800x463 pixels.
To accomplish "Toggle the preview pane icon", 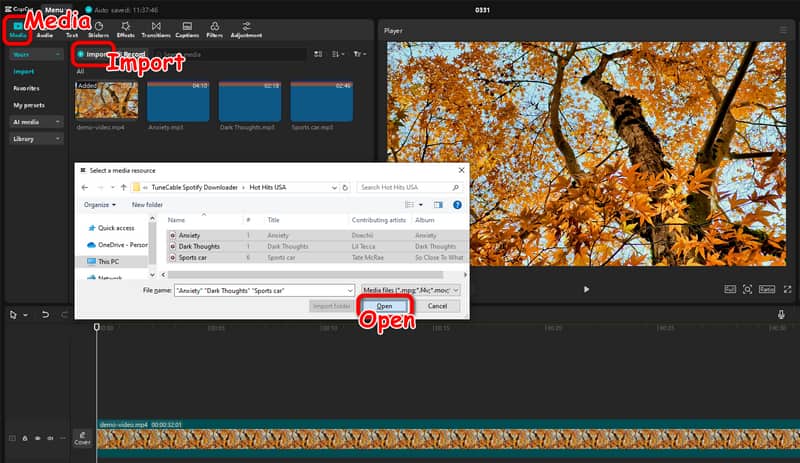I will [x=438, y=205].
